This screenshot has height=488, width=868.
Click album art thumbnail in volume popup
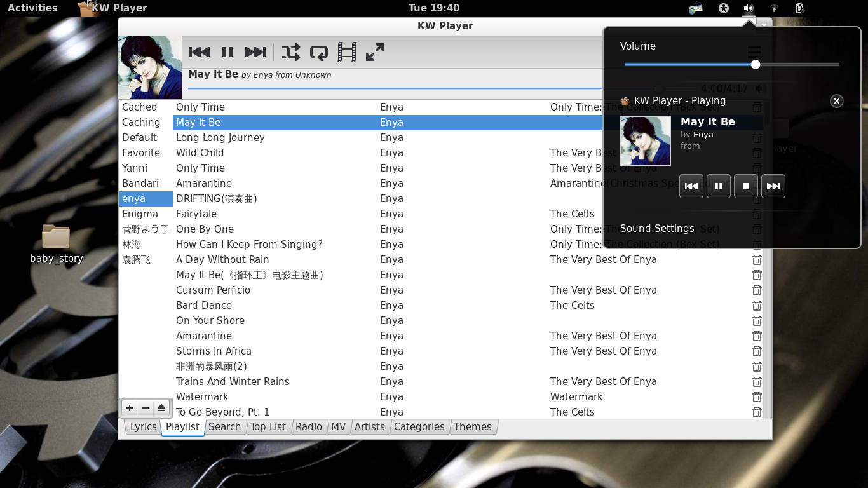coord(646,141)
